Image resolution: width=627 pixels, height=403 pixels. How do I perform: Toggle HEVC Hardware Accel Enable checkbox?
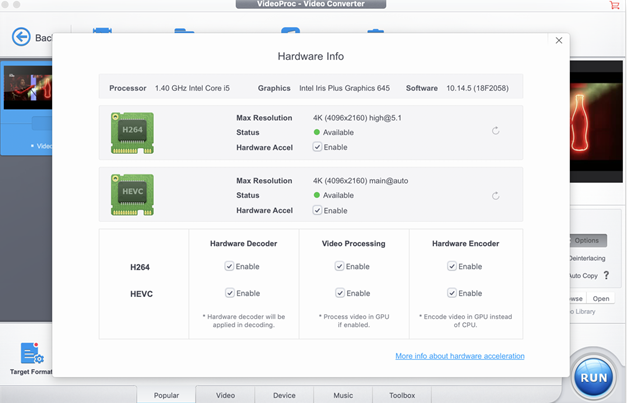(x=318, y=211)
